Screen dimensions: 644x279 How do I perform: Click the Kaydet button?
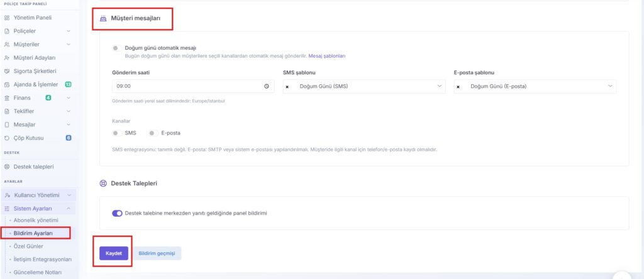[x=114, y=254]
